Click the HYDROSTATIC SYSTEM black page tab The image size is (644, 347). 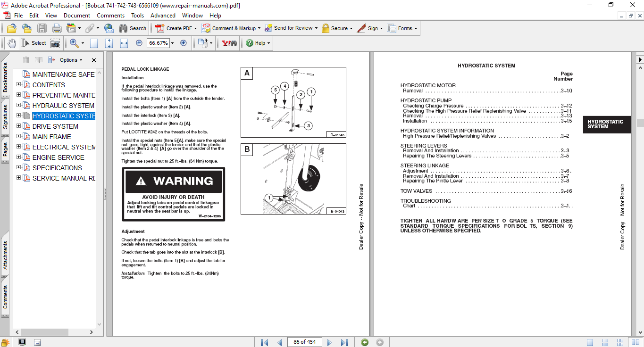pos(606,124)
